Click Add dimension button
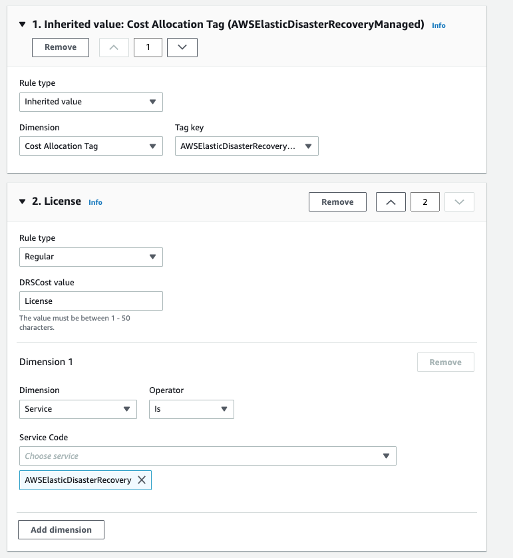 (61, 530)
